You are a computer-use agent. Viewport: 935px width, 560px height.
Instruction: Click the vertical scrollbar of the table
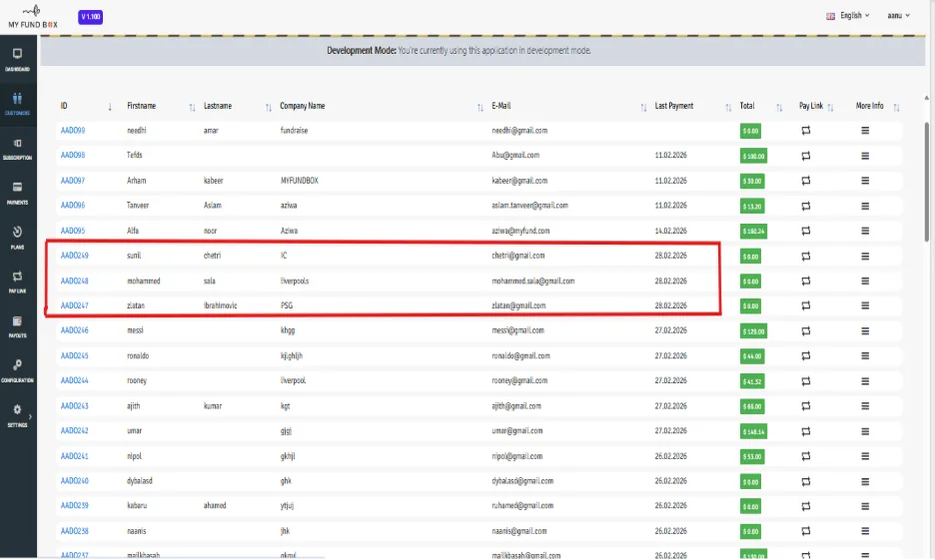[x=926, y=182]
